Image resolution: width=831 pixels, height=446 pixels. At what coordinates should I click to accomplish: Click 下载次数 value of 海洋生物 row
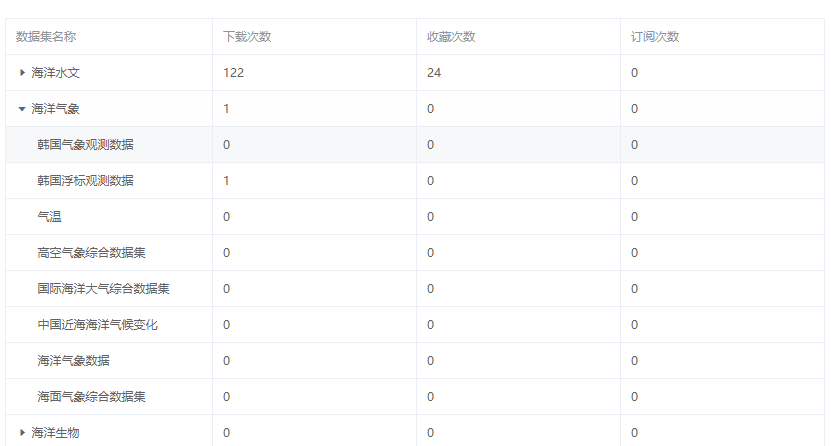click(226, 433)
